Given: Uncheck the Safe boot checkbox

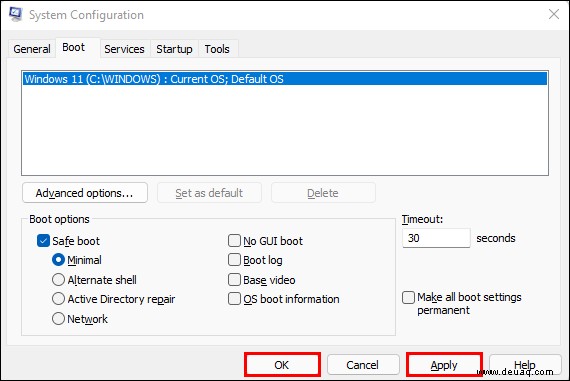Looking at the screenshot, I should [43, 241].
